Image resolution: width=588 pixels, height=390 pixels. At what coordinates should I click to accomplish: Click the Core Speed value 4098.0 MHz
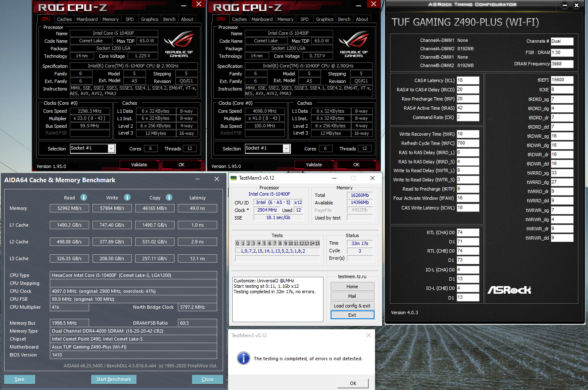[264, 111]
